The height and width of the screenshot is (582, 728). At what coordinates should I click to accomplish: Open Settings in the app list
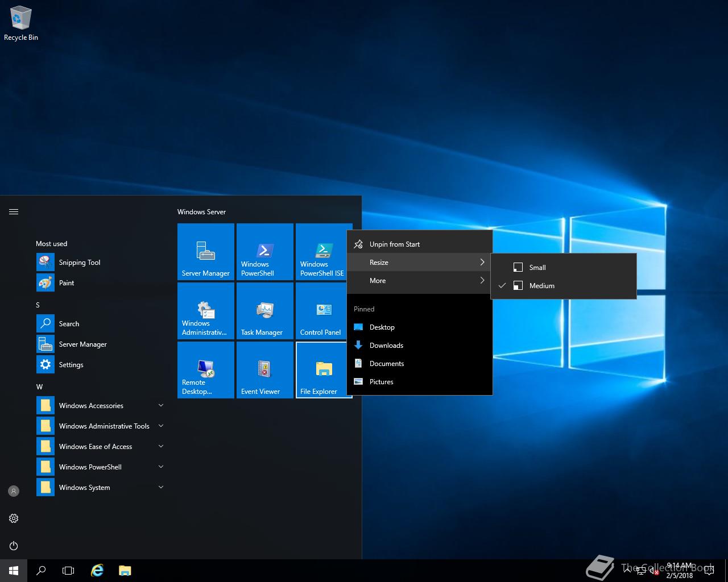[x=100, y=364]
